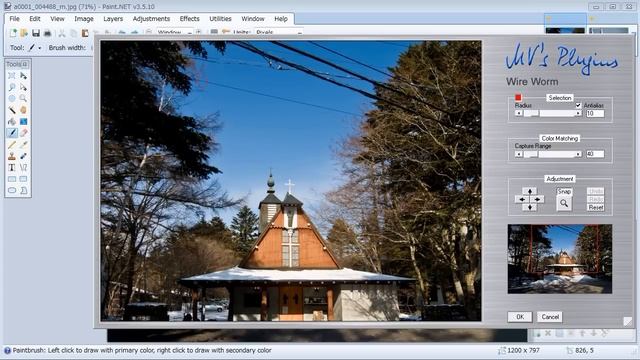Image resolution: width=640 pixels, height=360 pixels.
Task: Open the Layers menu
Action: coord(113,19)
